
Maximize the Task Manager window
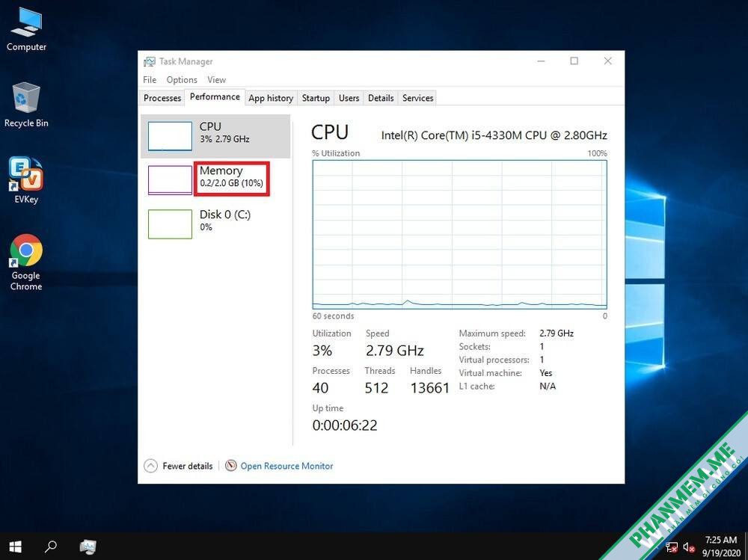coord(574,61)
